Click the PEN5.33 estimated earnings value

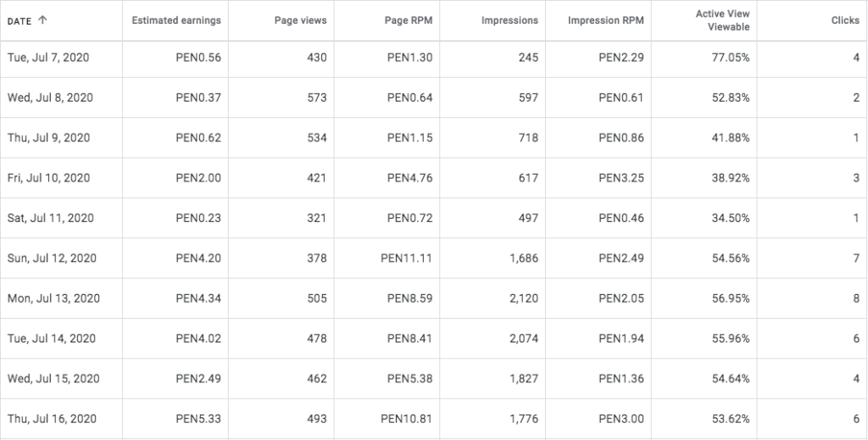[198, 419]
